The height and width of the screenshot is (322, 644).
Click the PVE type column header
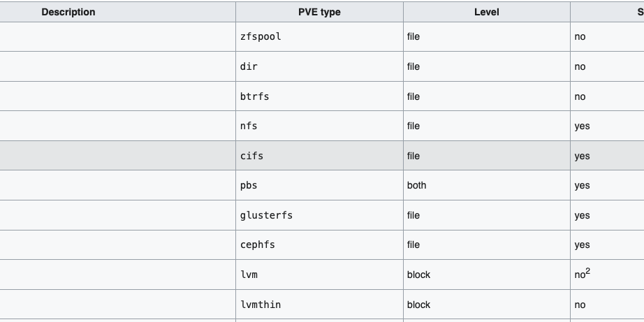pyautogui.click(x=319, y=12)
